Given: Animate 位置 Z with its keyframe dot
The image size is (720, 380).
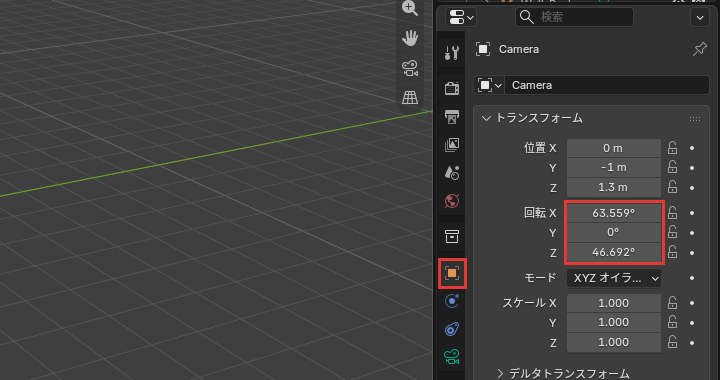Looking at the screenshot, I should [692, 188].
